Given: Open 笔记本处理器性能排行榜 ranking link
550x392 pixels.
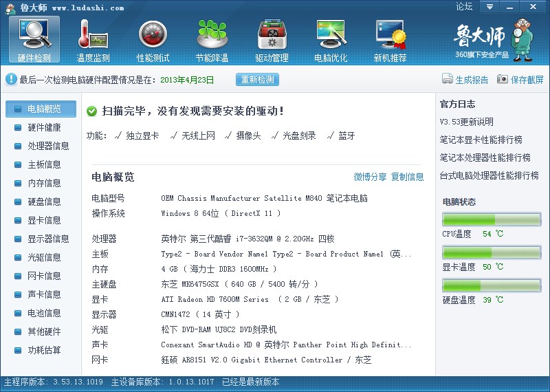Looking at the screenshot, I should point(485,157).
